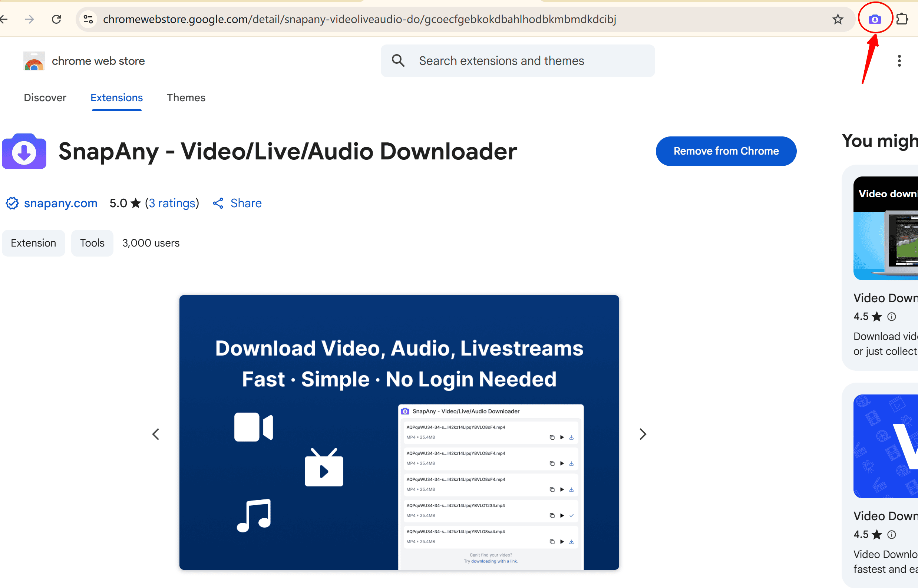The height and width of the screenshot is (588, 918).
Task: Switch to the Discover tab
Action: (45, 98)
